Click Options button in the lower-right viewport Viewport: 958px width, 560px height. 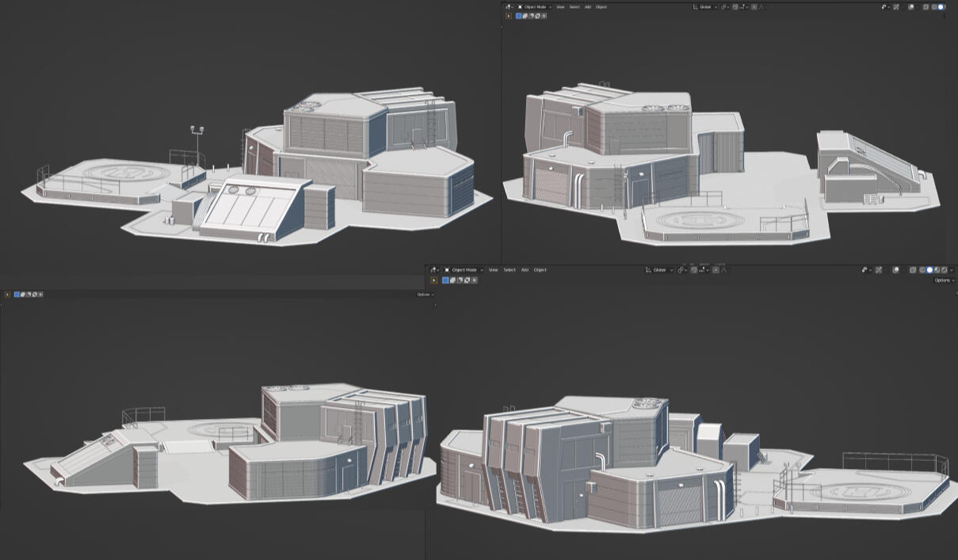[943, 280]
